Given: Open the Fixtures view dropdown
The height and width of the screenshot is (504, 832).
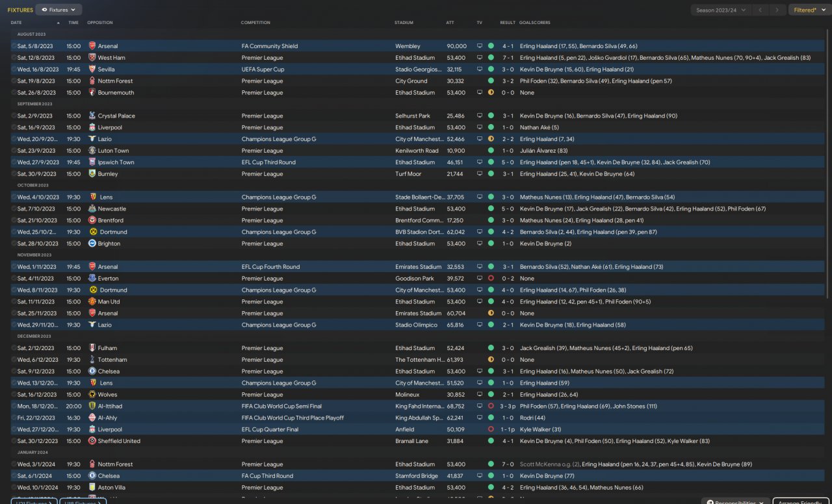Looking at the screenshot, I should point(59,10).
